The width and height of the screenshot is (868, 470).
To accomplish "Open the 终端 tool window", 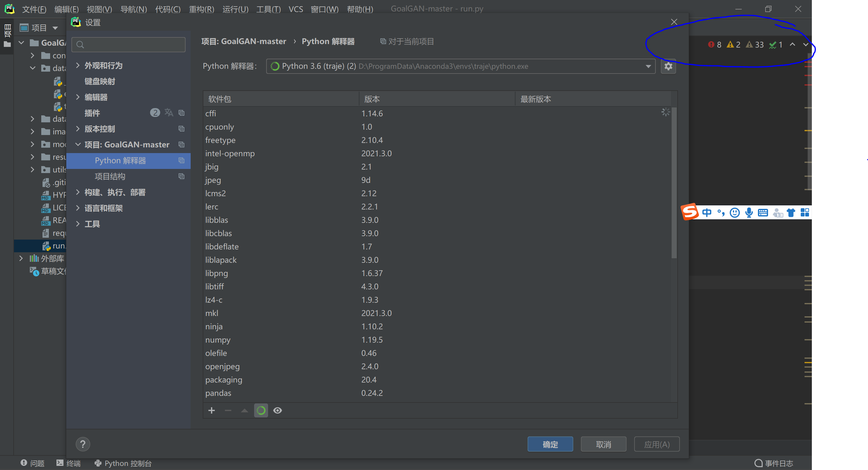I will [x=69, y=463].
